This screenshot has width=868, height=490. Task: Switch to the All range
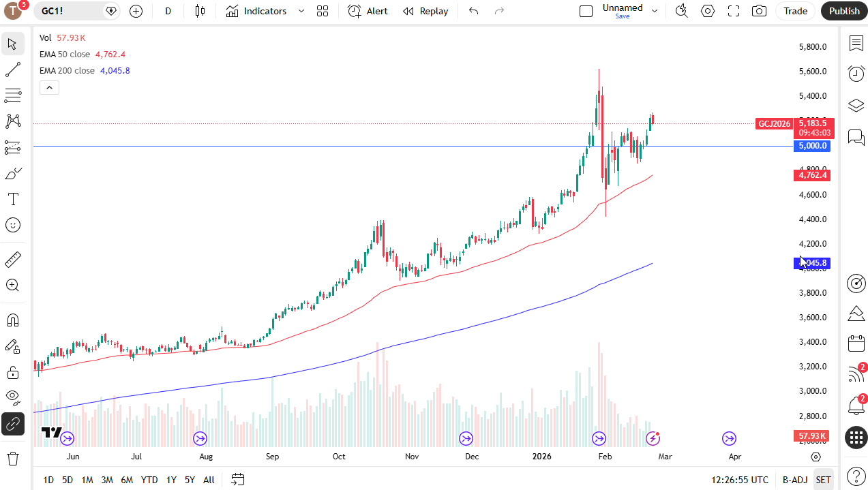(x=209, y=480)
